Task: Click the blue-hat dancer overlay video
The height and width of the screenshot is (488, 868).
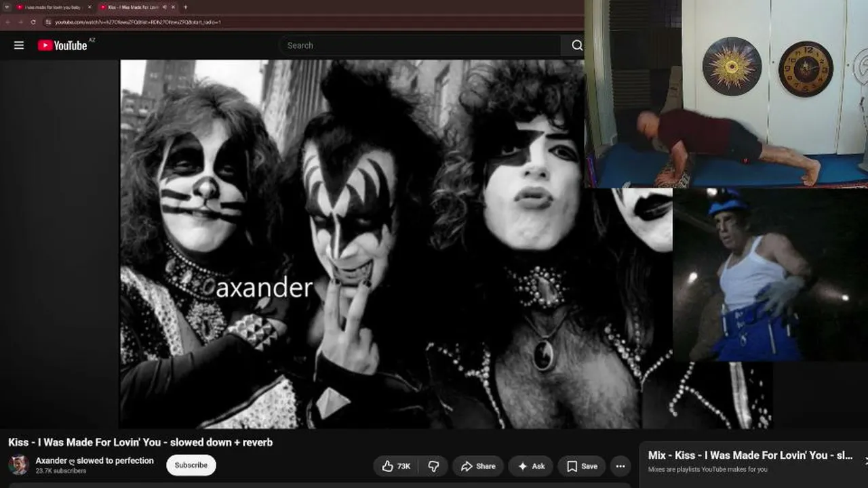Action: click(770, 274)
